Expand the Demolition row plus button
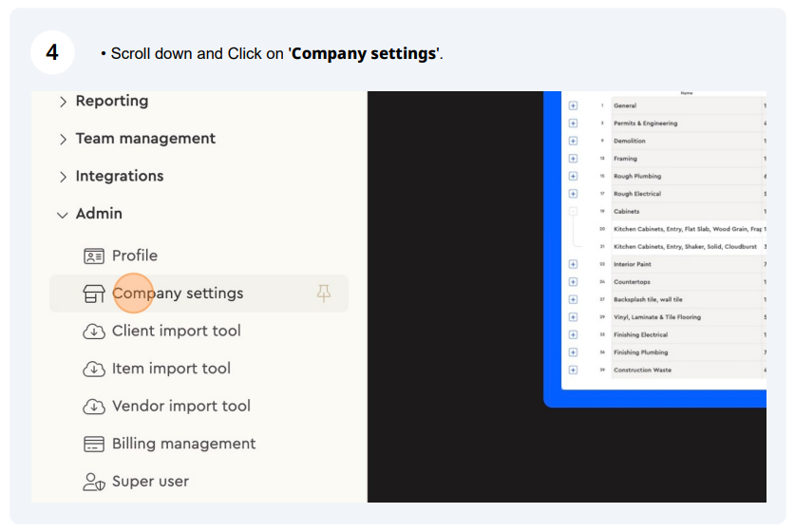Screen dimensions: 795x532 point(573,141)
